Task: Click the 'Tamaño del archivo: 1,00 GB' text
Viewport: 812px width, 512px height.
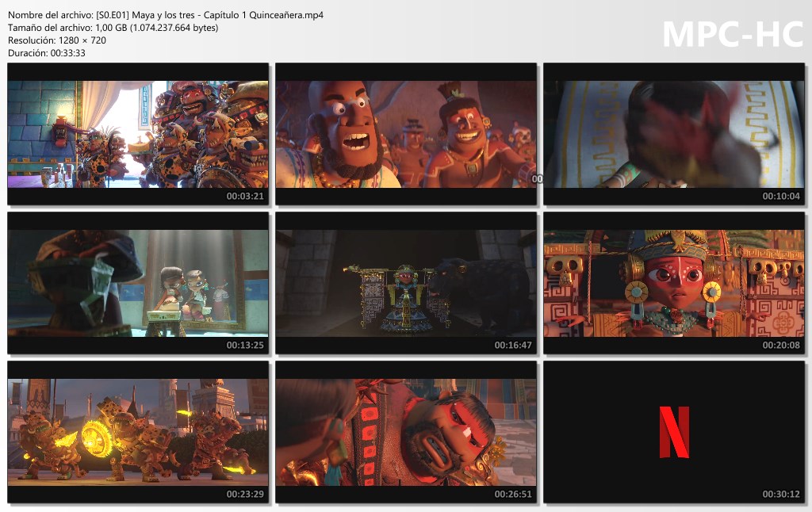Action: click(113, 28)
